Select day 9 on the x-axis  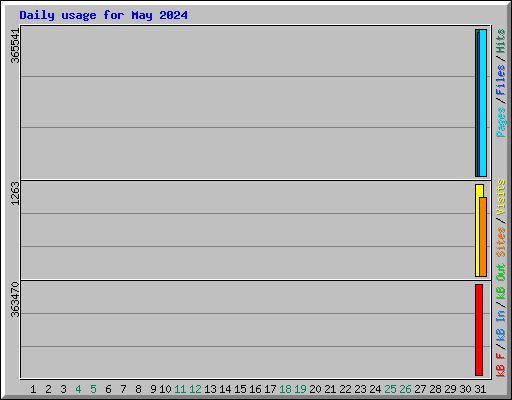pos(153,389)
